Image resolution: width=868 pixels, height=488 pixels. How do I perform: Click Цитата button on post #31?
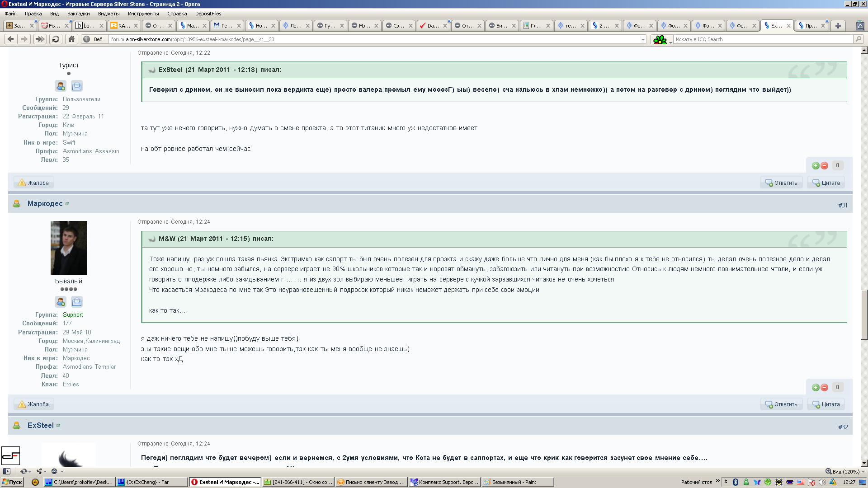point(826,404)
